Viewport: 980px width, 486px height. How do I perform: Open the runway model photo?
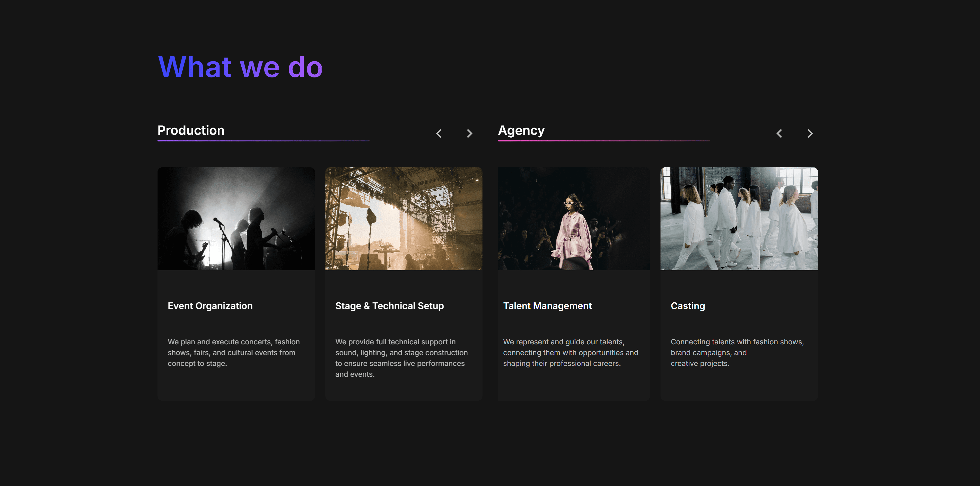(x=574, y=219)
